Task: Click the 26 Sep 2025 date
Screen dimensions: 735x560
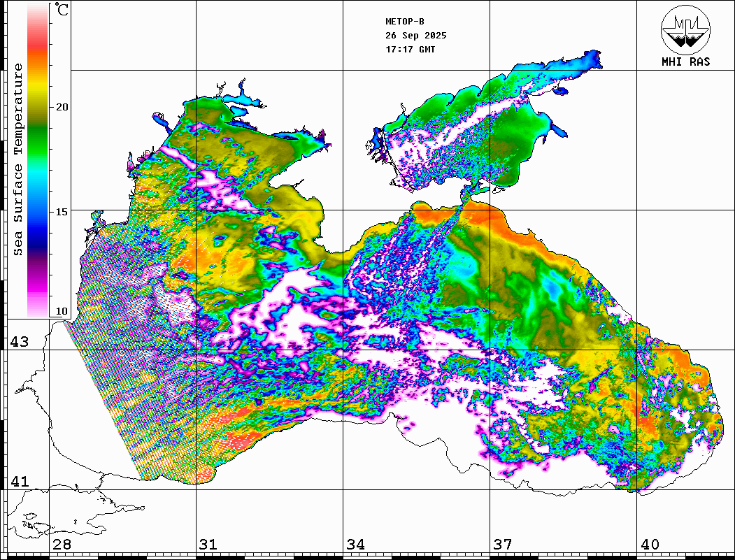Action: (415, 36)
